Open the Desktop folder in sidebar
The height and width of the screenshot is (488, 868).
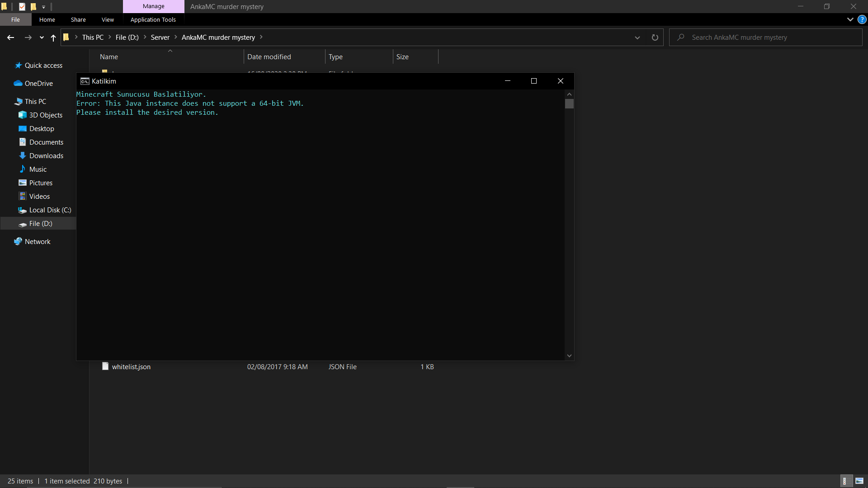click(42, 129)
